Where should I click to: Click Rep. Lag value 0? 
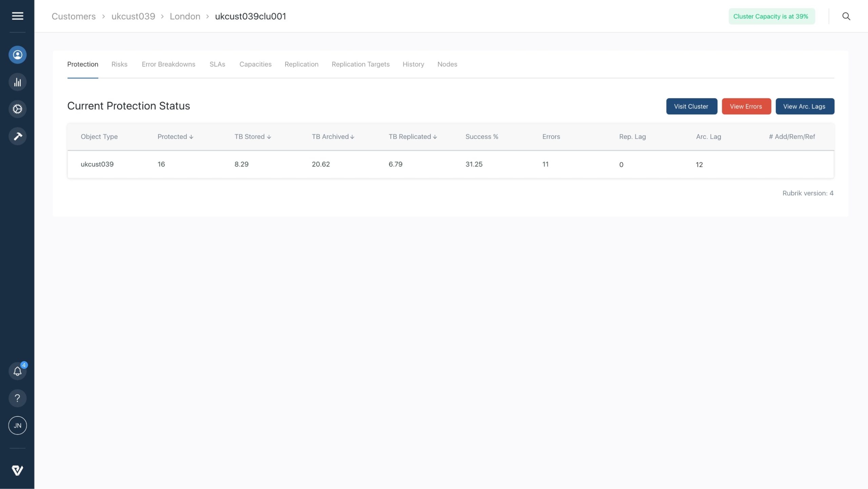621,165
